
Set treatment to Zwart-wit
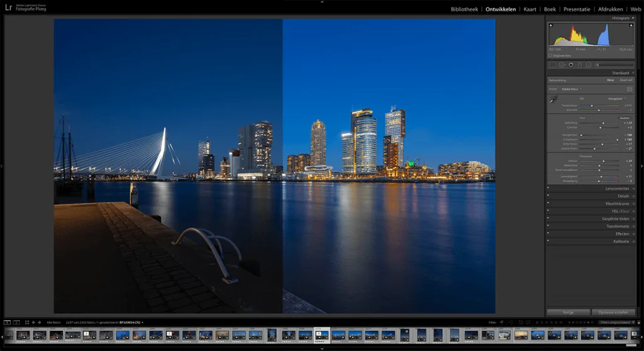[x=626, y=80]
